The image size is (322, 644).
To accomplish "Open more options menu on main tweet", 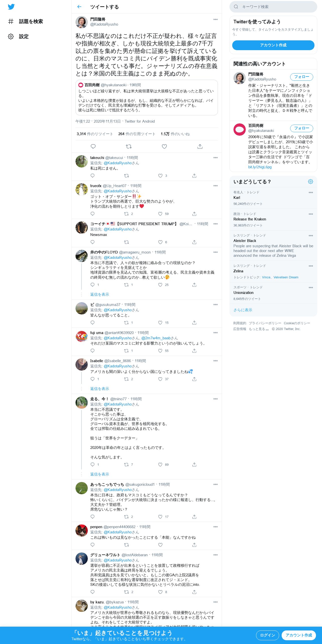I will click(215, 20).
